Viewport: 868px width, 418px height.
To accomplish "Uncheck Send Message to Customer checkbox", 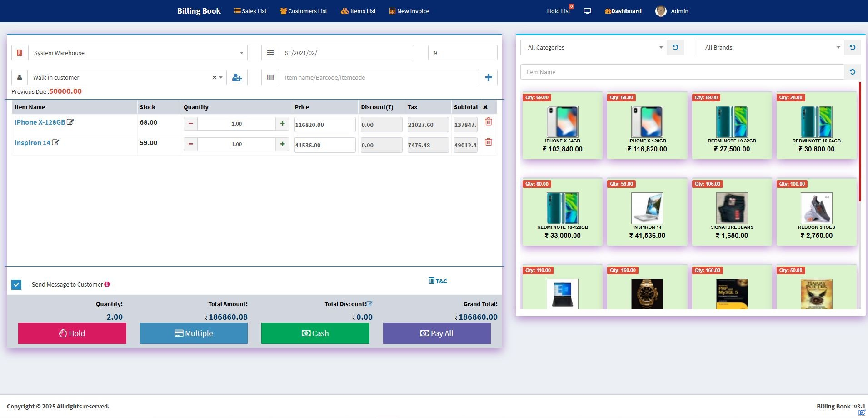I will pos(16,285).
